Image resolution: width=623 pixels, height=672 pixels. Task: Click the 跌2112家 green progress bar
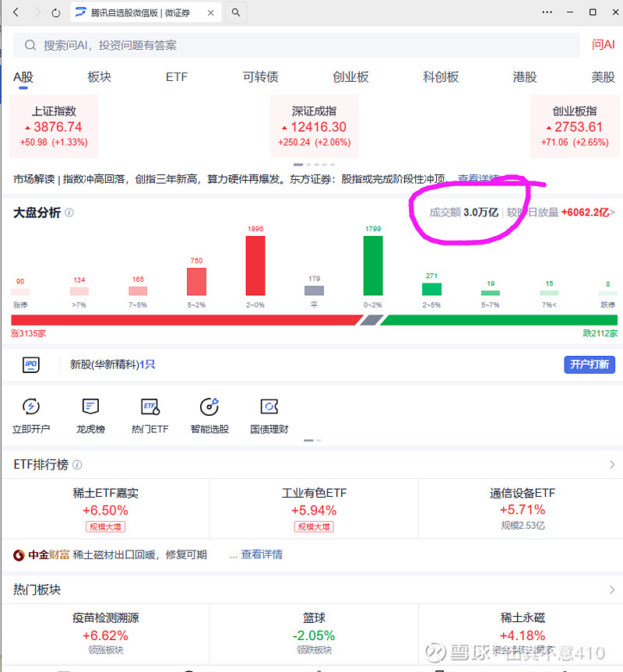[x=499, y=320]
